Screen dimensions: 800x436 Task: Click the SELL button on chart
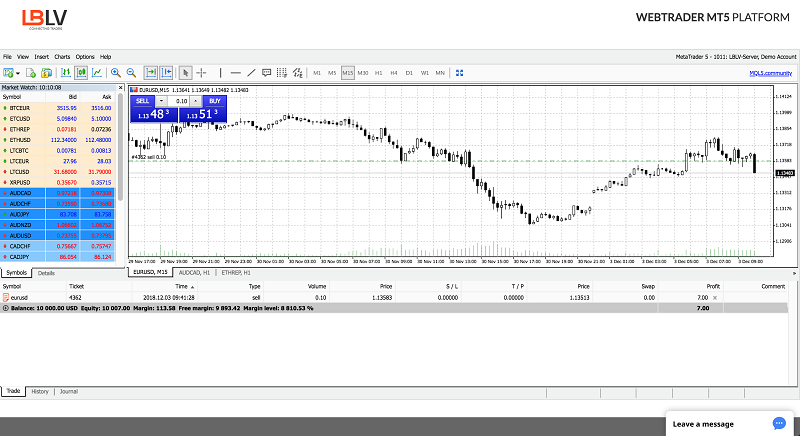142,101
